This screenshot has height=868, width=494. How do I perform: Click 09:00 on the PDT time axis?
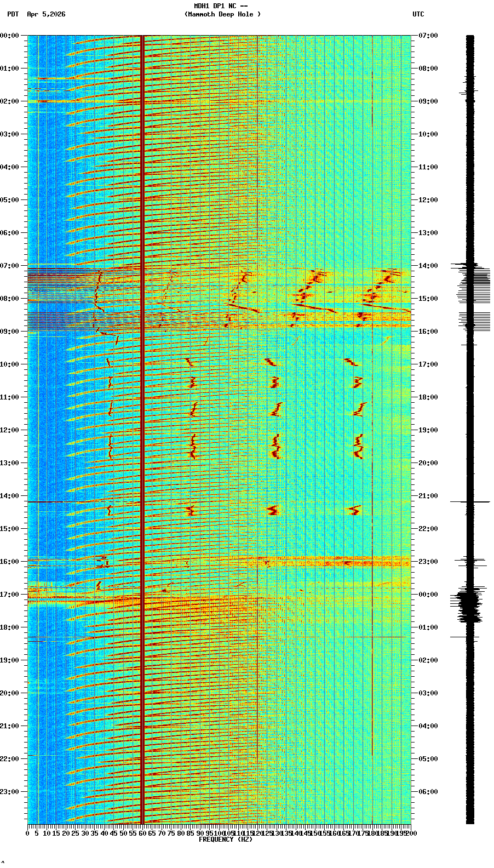[9, 332]
